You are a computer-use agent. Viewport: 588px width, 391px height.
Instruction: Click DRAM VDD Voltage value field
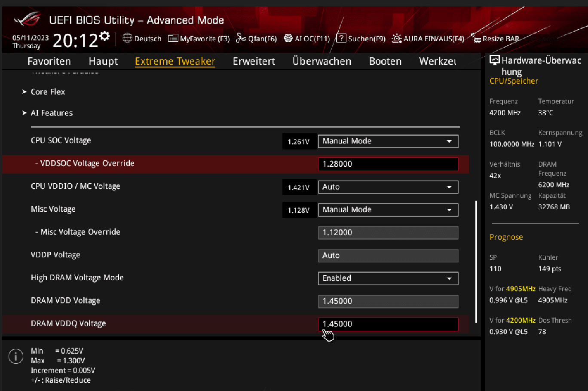click(388, 301)
